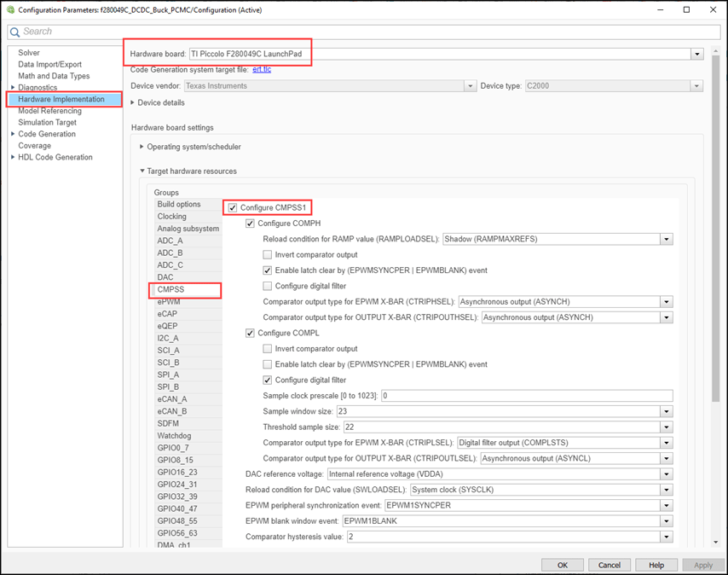Open the Comparator hysteresis value dropdown

pos(667,537)
